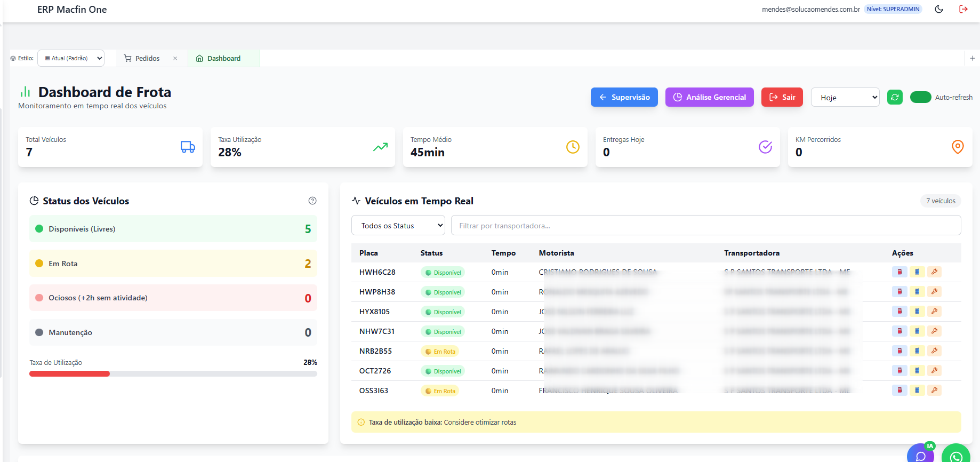
Task: Click the fuel pump icon for HWH6C28
Action: pos(899,272)
